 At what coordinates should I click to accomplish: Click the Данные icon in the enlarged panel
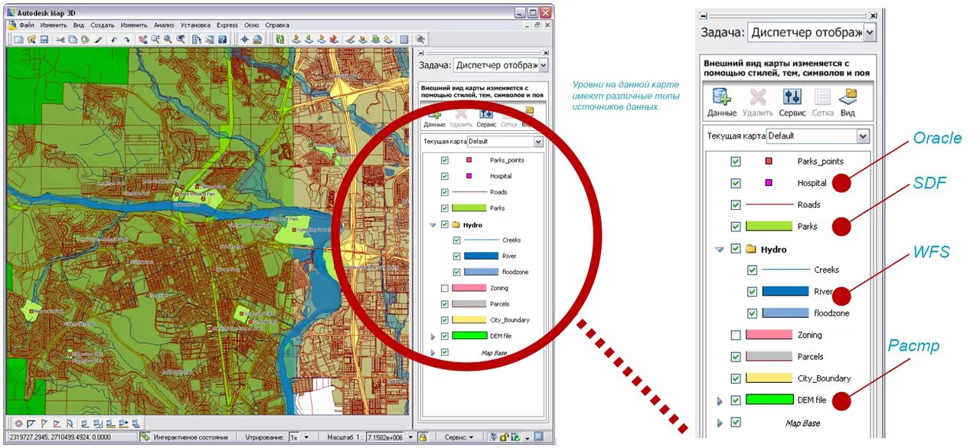click(x=721, y=97)
